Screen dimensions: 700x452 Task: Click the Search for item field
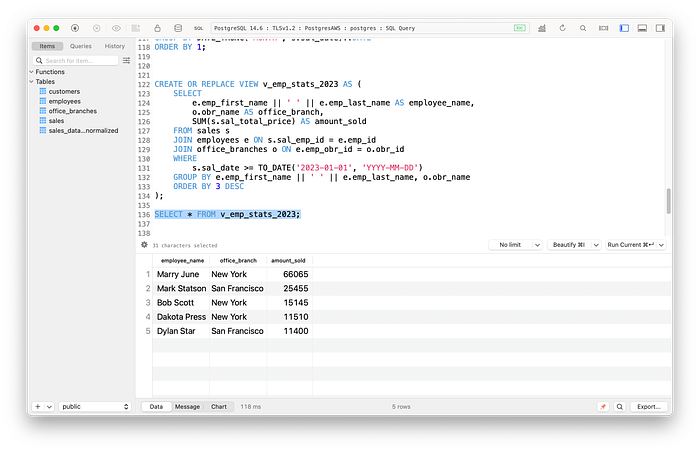click(75, 60)
